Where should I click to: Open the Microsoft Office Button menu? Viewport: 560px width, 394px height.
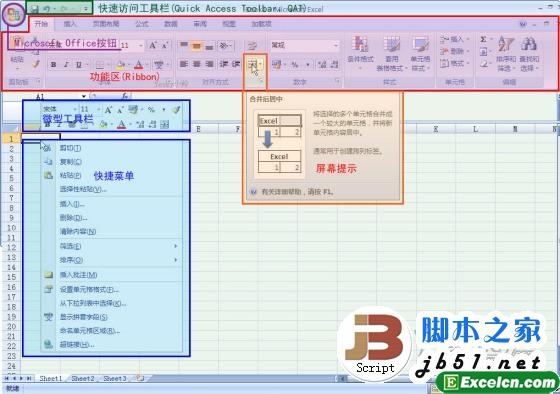pyautogui.click(x=14, y=15)
